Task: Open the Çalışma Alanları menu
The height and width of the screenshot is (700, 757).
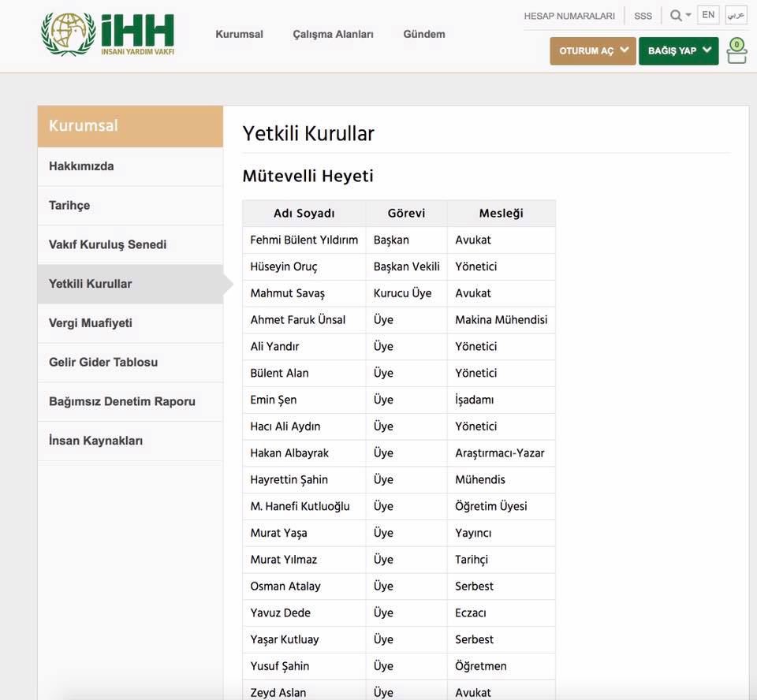Action: pos(332,34)
